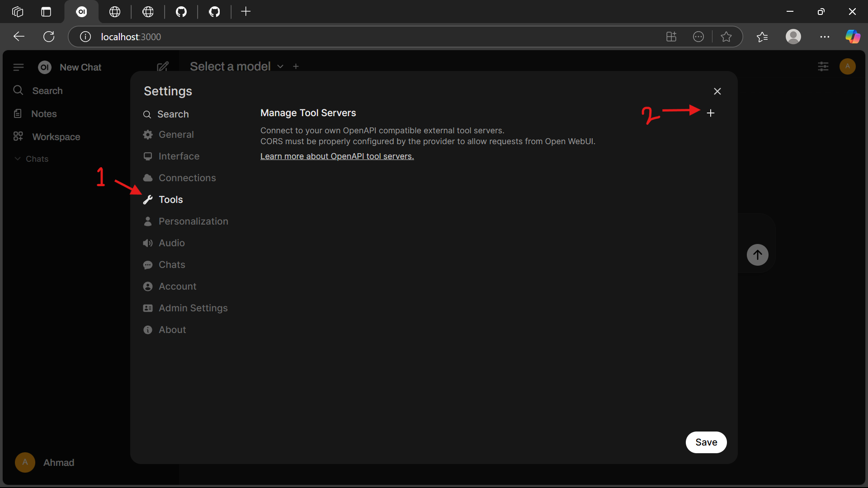The width and height of the screenshot is (868, 488).
Task: Open the Copilot icon in browser toolbar
Action: pyautogui.click(x=853, y=37)
